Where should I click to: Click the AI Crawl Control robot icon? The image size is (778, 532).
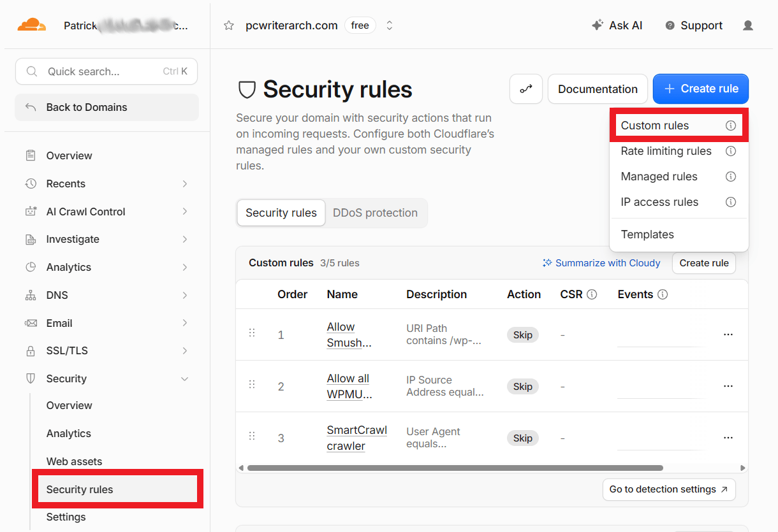pos(31,212)
